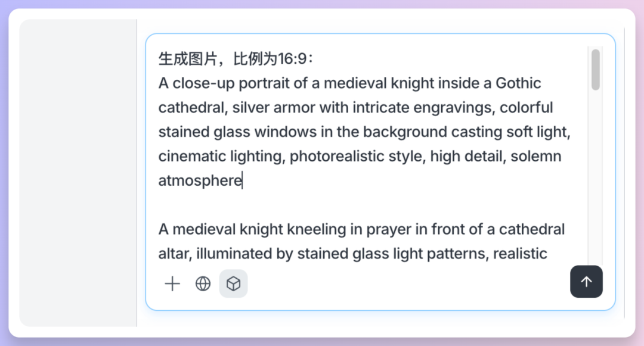644x346 pixels.
Task: Click the scrollbar thumb in the prompt box
Action: 595,70
